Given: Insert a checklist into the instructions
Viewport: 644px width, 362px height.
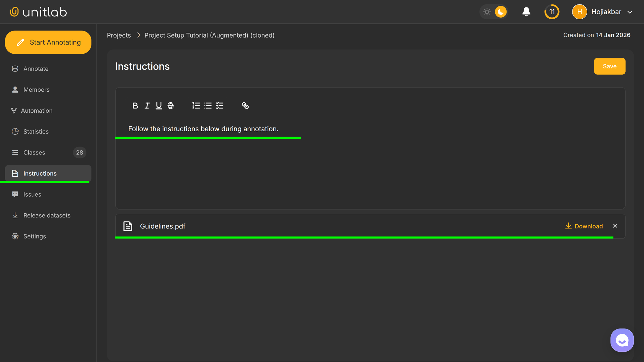Looking at the screenshot, I should point(220,106).
